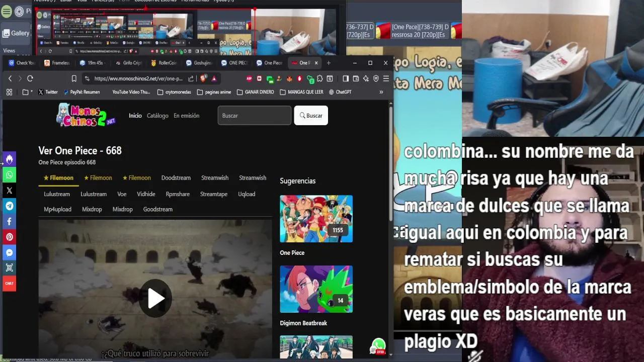This screenshot has width=644, height=362.
Task: Expand the hidden bookmarks chevron
Action: [x=381, y=92]
